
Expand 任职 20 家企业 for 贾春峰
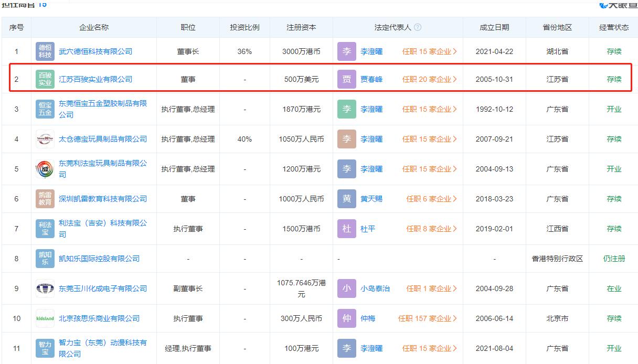tap(430, 79)
